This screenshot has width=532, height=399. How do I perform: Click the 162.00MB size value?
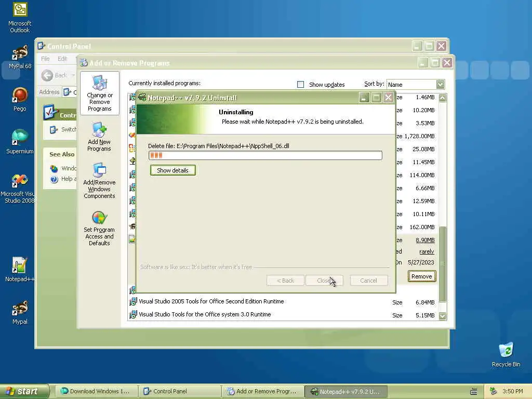(422, 227)
